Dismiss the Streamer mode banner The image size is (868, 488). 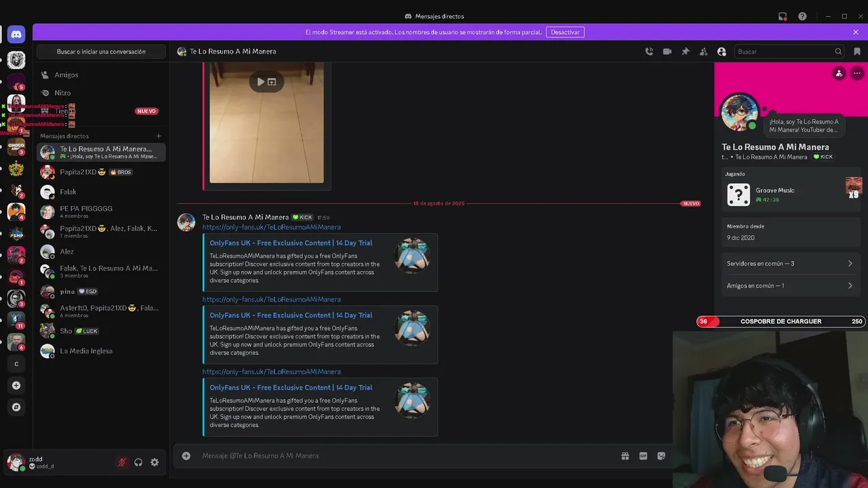[x=856, y=32]
